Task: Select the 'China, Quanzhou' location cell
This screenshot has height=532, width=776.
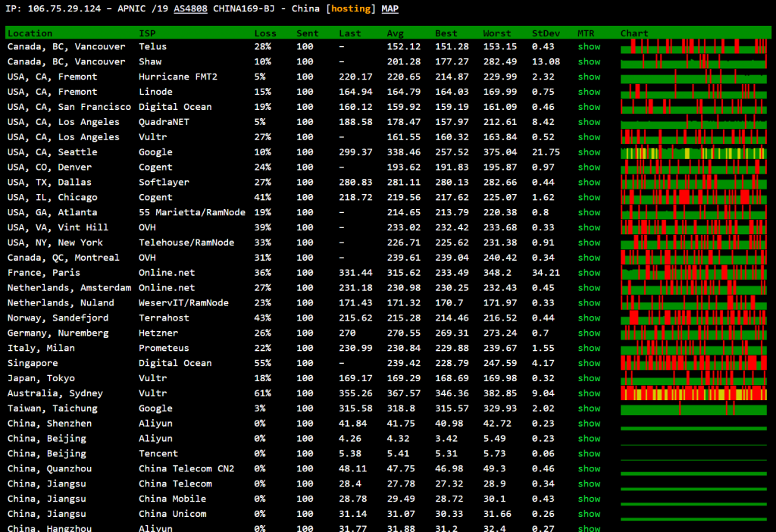Action: click(x=49, y=468)
